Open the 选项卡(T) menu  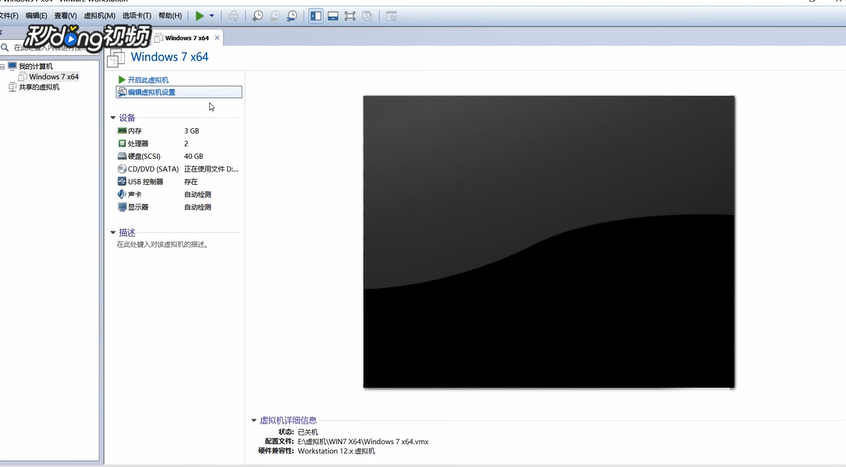point(137,16)
